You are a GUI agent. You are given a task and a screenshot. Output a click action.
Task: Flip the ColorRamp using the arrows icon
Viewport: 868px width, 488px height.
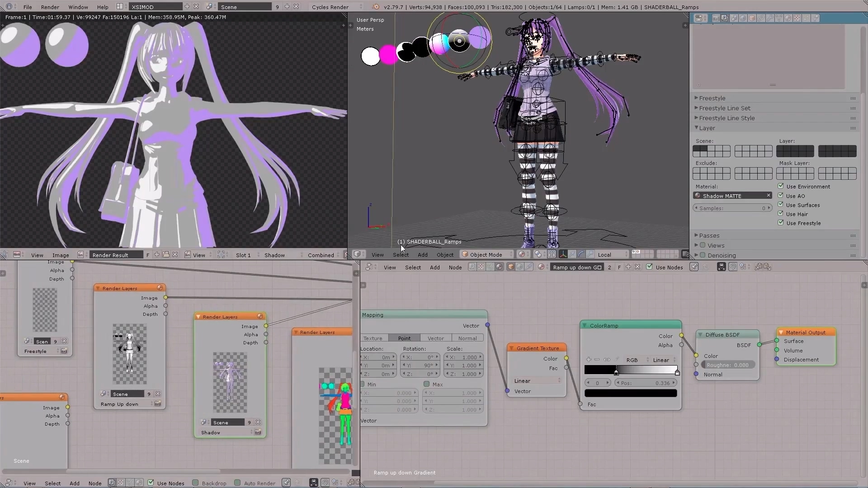[607, 360]
